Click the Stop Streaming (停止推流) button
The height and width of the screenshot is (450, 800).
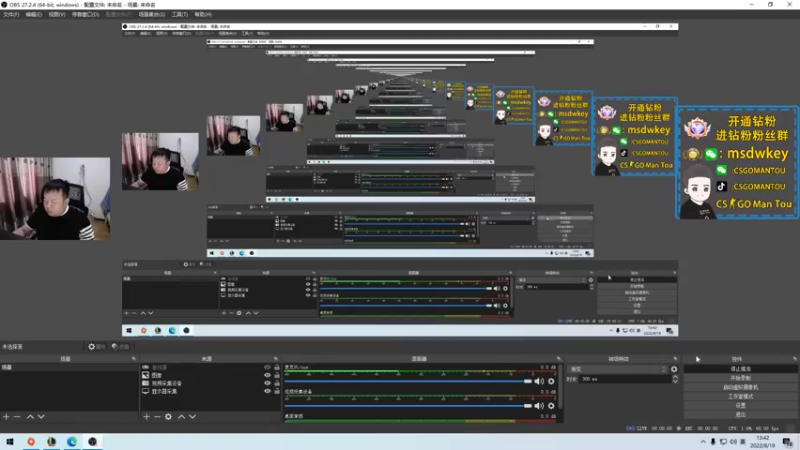740,368
